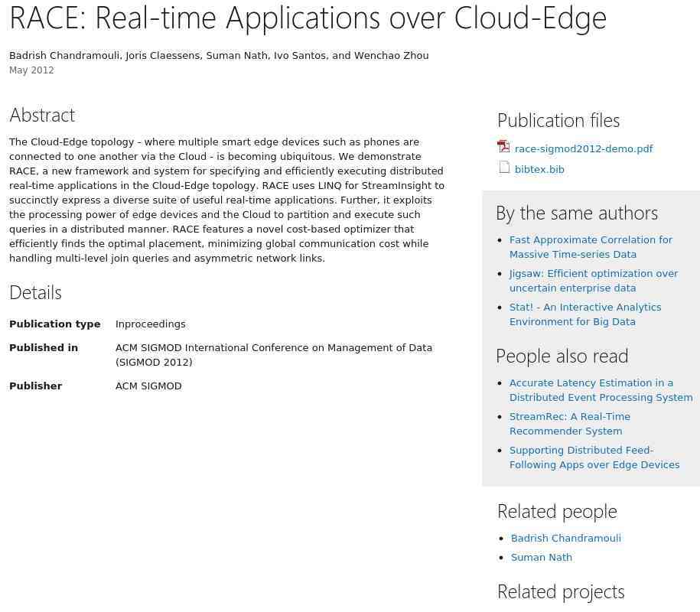Image resolution: width=700 pixels, height=612 pixels.
Task: Open Stat! - An Interactive Analytics Environment link
Action: point(585,314)
